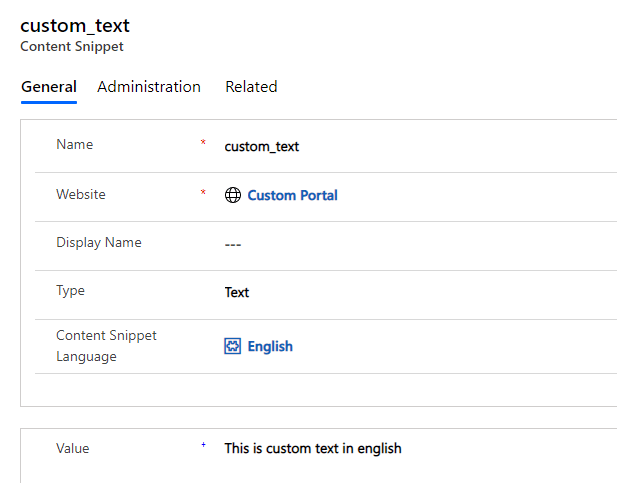Click the red required asterisk for Name
This screenshot has height=483, width=617.
click(203, 144)
